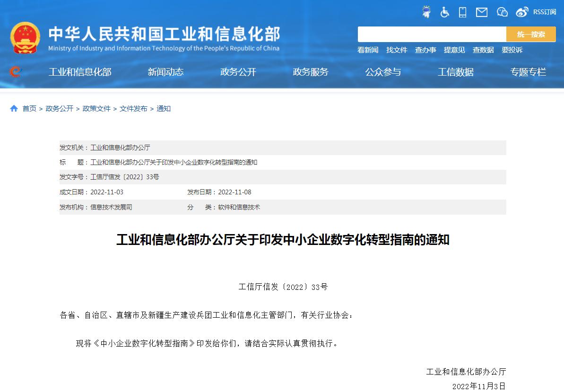
Task: Click the orange gear logo beside navigation
Action: click(16, 72)
